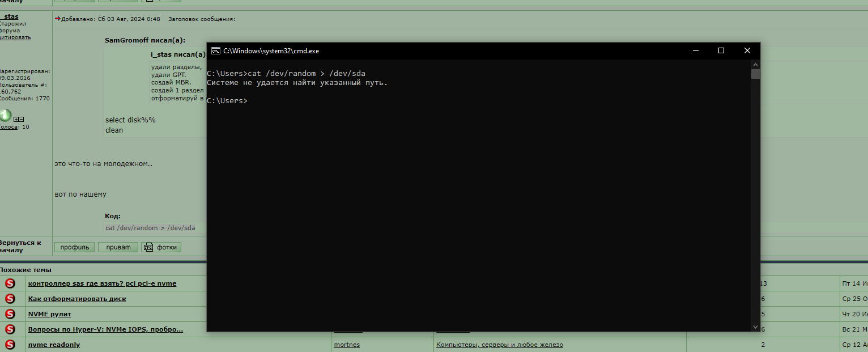Click 'SamGromoff писал(а):' quote header
This screenshot has width=868, height=352.
(145, 40)
